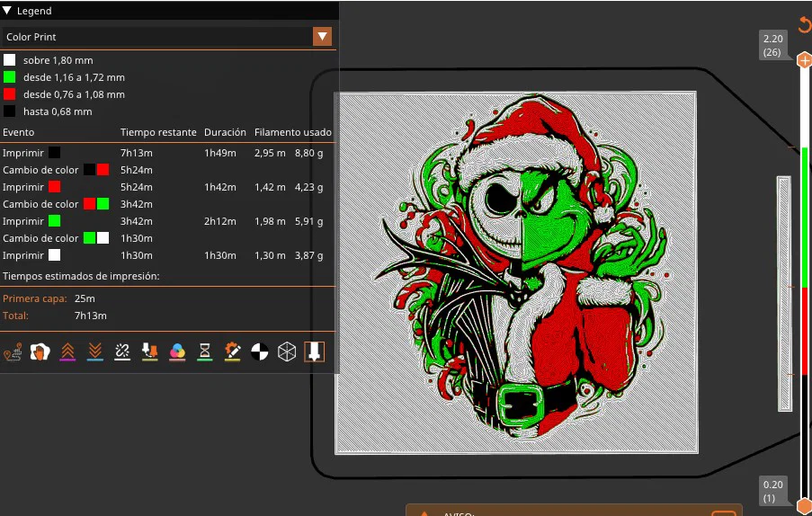Toggle seams icon with broken link

[x=122, y=351]
